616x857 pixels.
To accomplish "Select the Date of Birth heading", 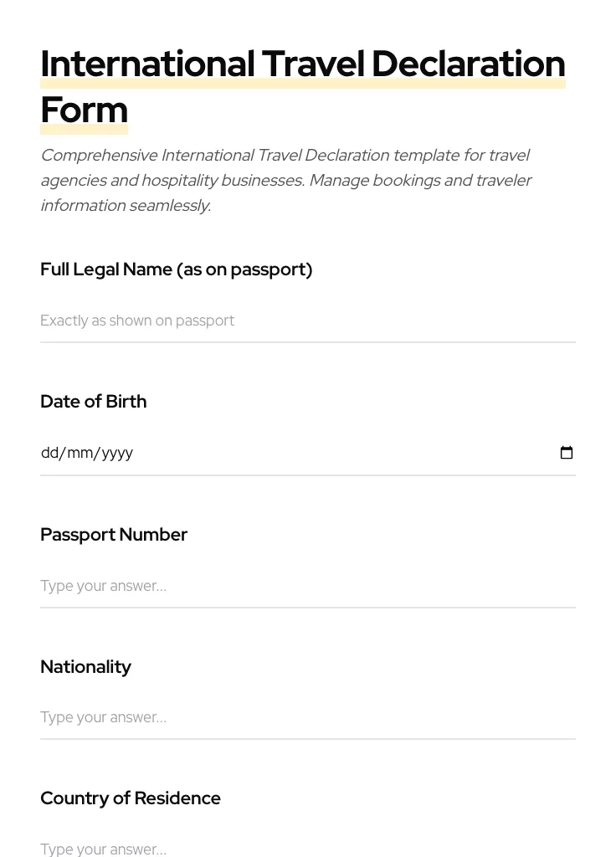I will pos(93,401).
